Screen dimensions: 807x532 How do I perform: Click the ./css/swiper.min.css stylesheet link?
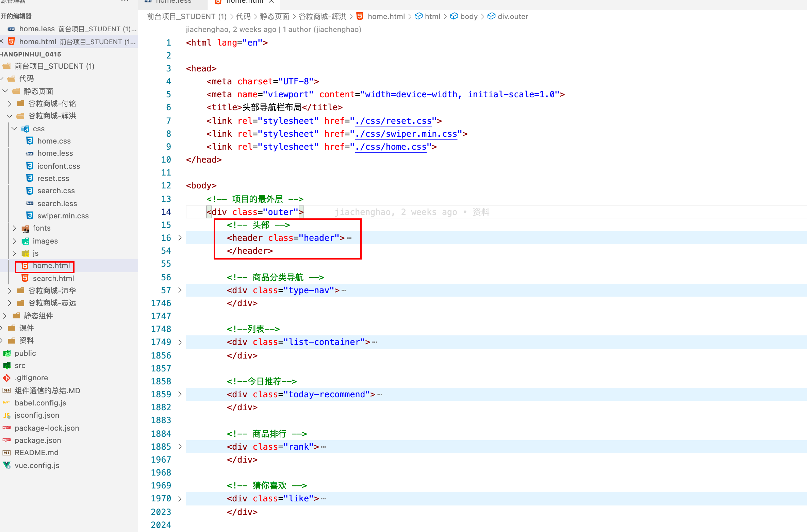coord(406,134)
